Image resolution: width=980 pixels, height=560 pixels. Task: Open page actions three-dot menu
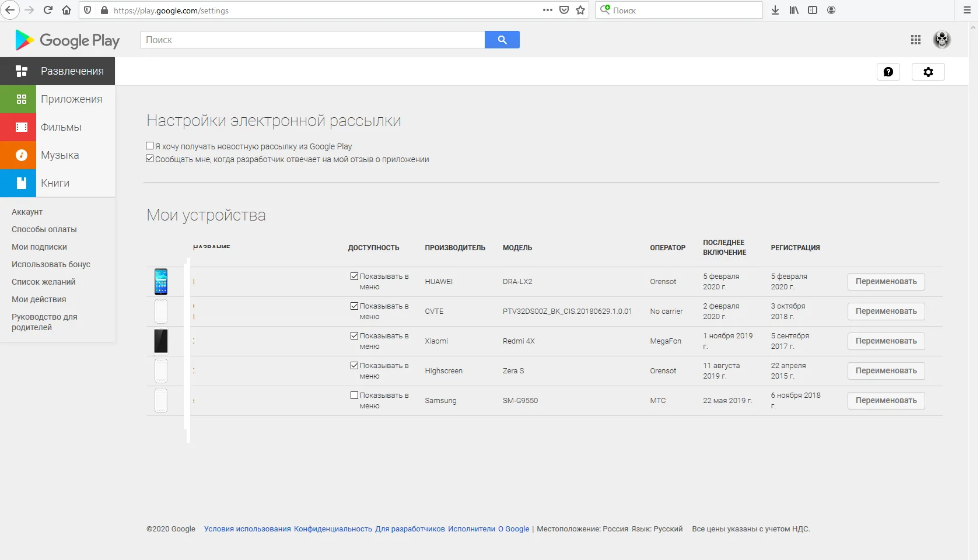(547, 10)
